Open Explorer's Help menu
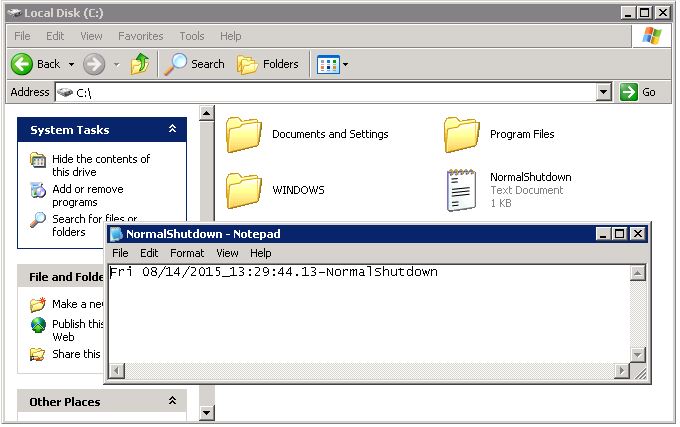This screenshot has height=427, width=680. (x=230, y=36)
